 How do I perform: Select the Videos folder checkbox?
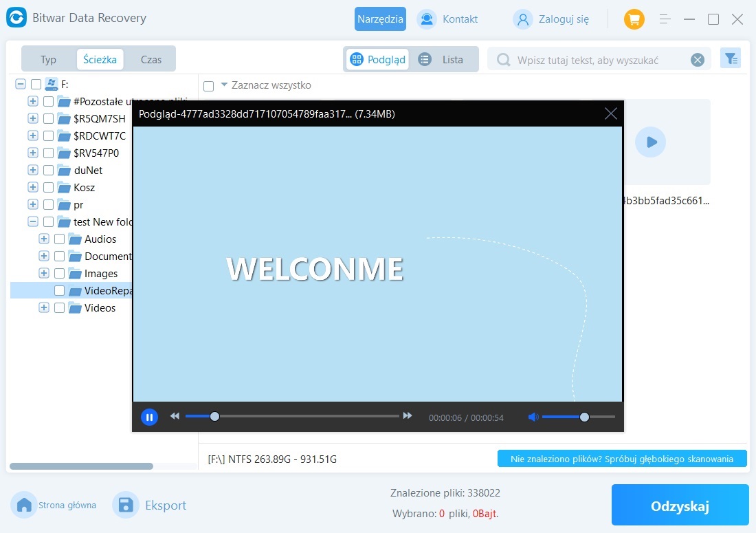59,308
